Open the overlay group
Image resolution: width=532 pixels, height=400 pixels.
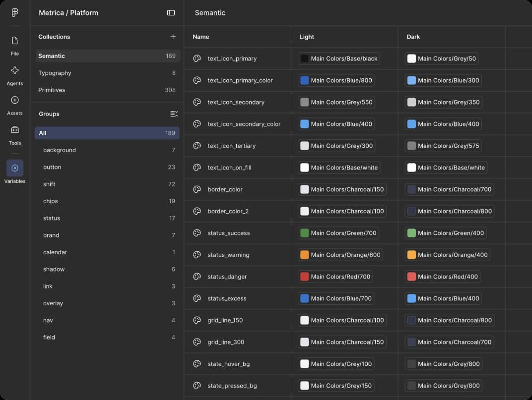107,303
